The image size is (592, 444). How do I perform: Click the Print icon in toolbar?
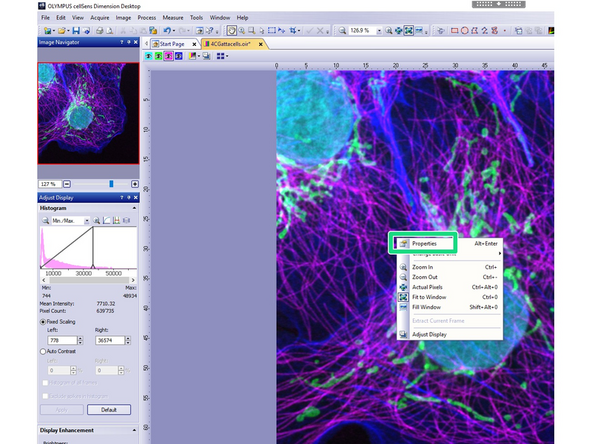99,31
